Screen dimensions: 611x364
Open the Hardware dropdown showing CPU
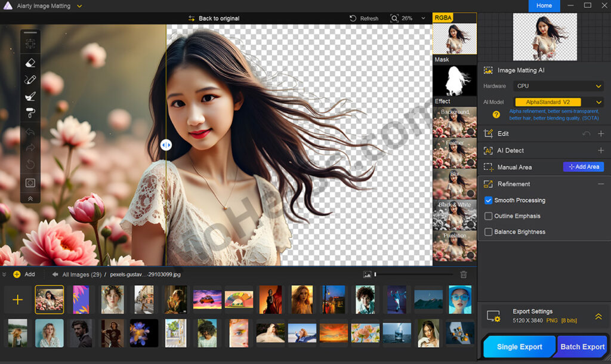click(558, 86)
